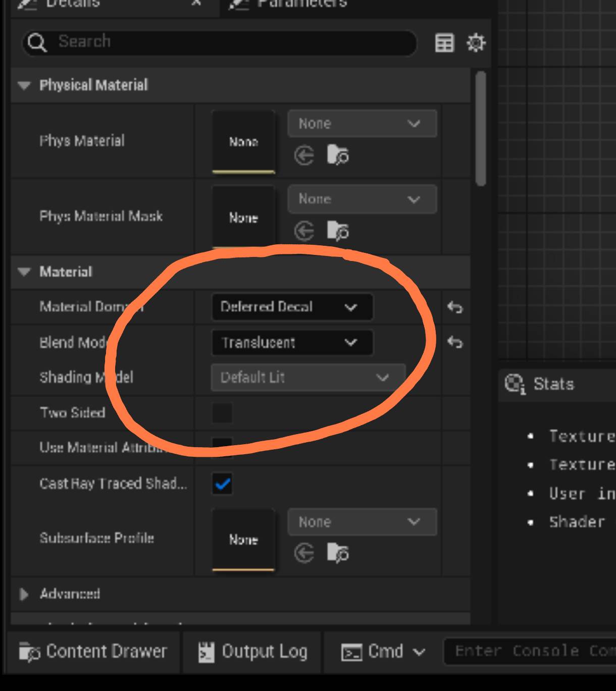Click the Phys Material Mask label

(x=101, y=217)
